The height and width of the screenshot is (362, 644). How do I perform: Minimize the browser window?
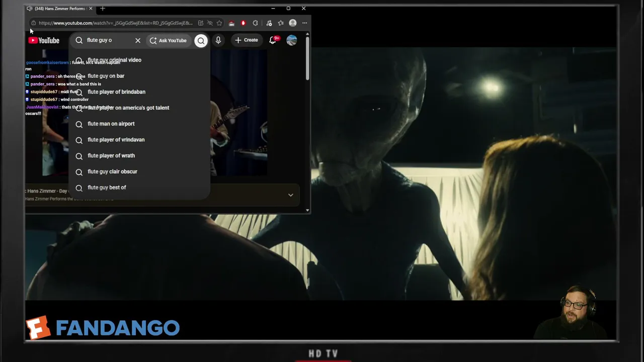pos(273,9)
